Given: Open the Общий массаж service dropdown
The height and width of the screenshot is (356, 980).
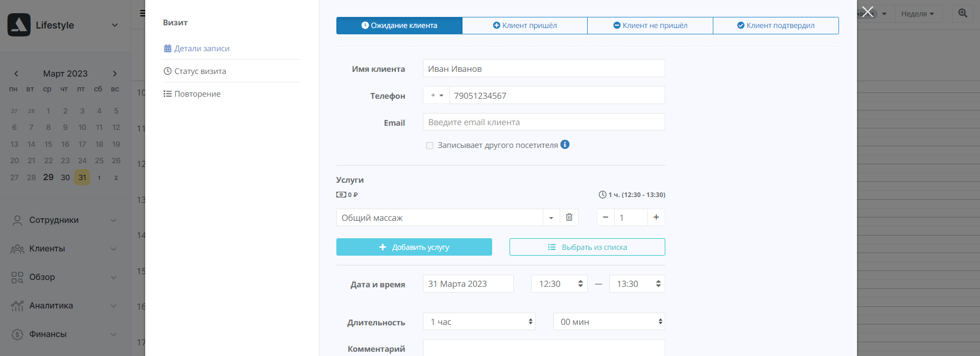Looking at the screenshot, I should tap(551, 218).
